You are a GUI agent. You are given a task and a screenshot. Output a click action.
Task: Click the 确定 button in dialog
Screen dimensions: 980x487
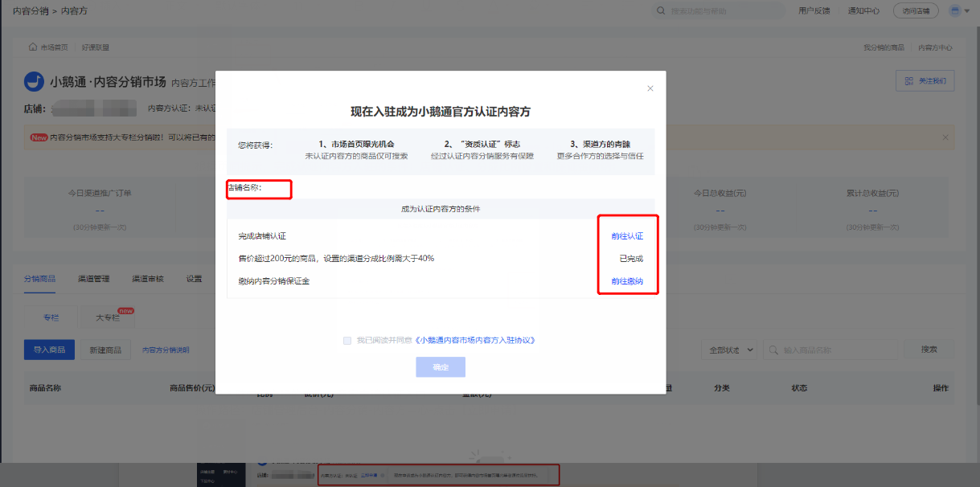[x=441, y=367]
